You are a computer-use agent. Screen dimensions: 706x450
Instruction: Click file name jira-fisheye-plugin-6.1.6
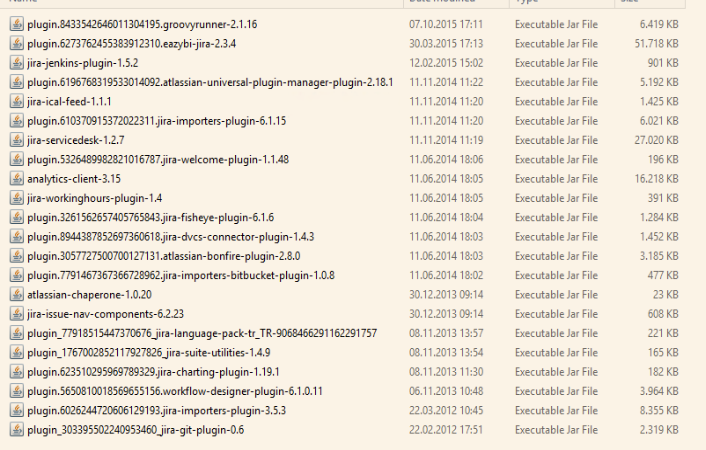[x=150, y=218]
